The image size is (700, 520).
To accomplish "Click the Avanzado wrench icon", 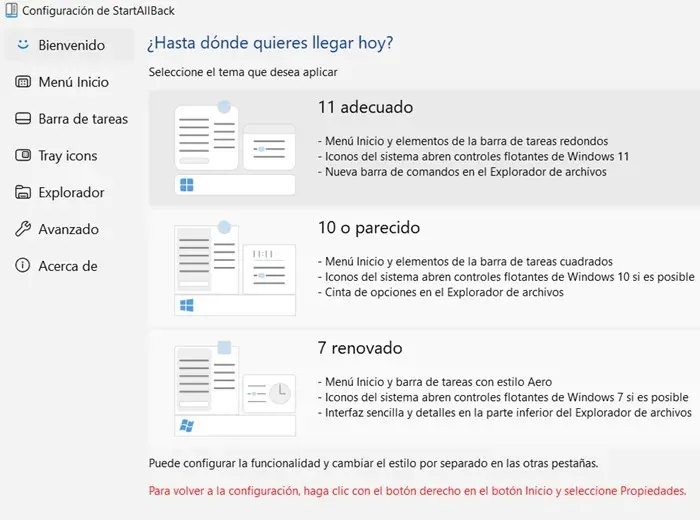I will pyautogui.click(x=23, y=229).
